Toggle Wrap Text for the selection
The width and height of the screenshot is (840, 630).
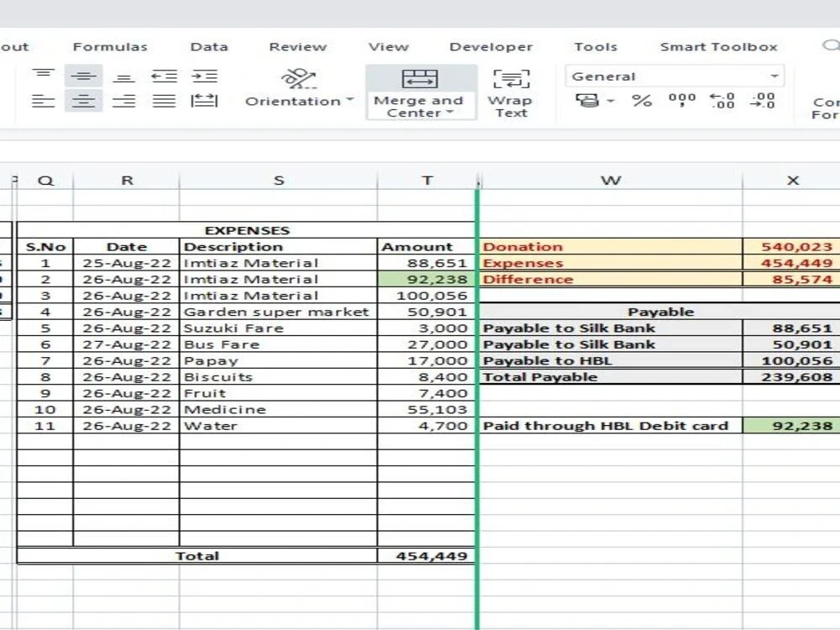point(512,92)
